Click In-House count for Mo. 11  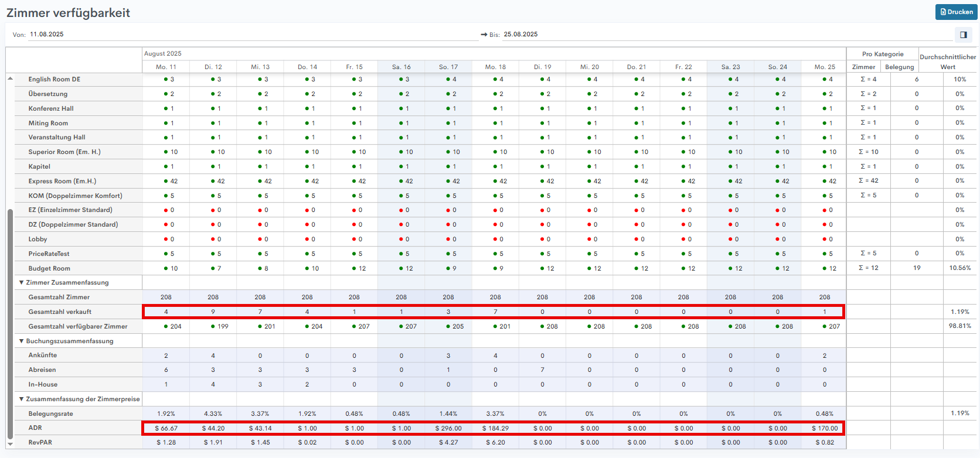tap(166, 384)
